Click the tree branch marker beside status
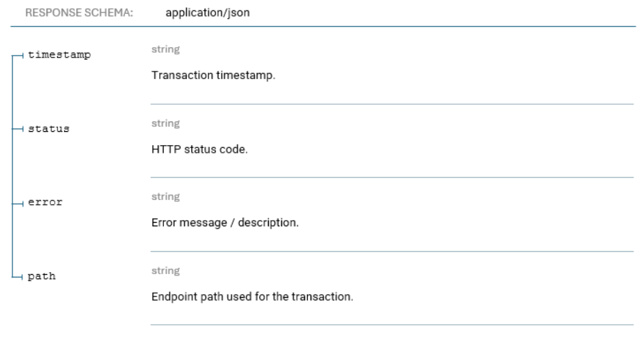Image resolution: width=644 pixels, height=338 pixels. pyautogui.click(x=19, y=130)
